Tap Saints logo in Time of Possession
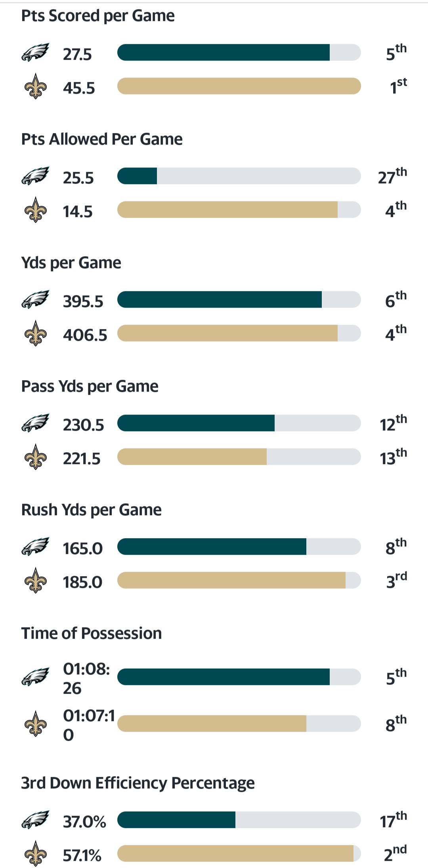 tap(35, 724)
